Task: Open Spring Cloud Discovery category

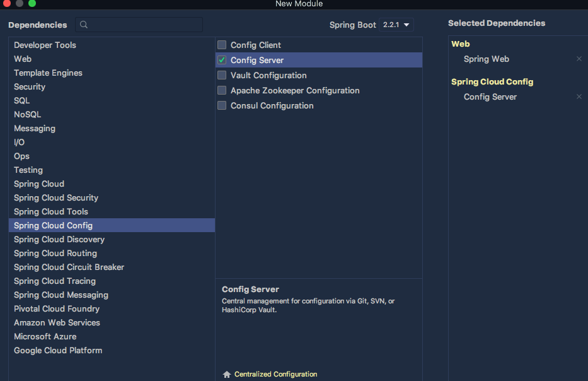Action: click(x=112, y=240)
